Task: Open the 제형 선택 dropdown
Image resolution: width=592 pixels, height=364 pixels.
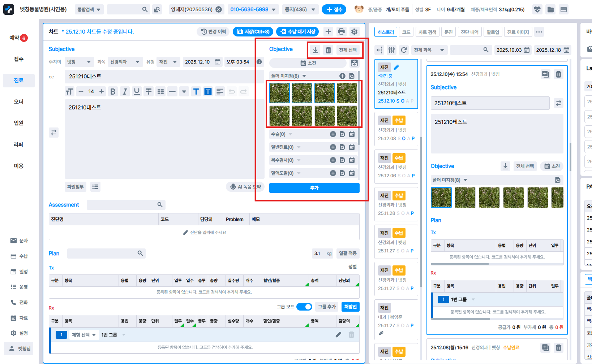Action: [x=83, y=335]
